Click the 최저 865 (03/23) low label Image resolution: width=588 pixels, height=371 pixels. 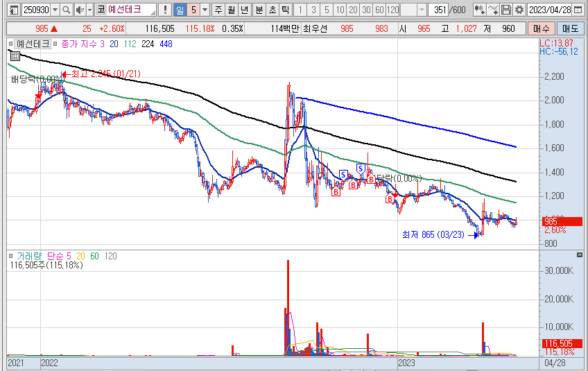pyautogui.click(x=433, y=235)
